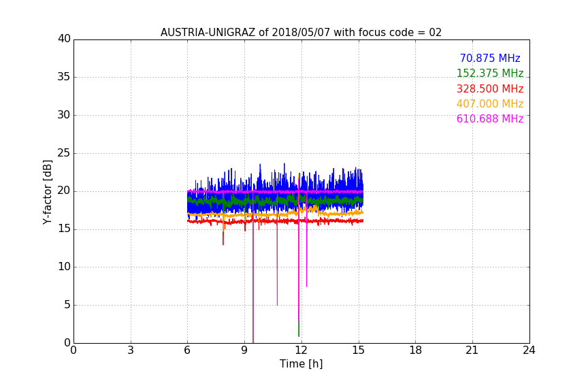Viewport: 588px width, 392px height.
Task: Click the y-axis tick label 40
Action: click(64, 39)
